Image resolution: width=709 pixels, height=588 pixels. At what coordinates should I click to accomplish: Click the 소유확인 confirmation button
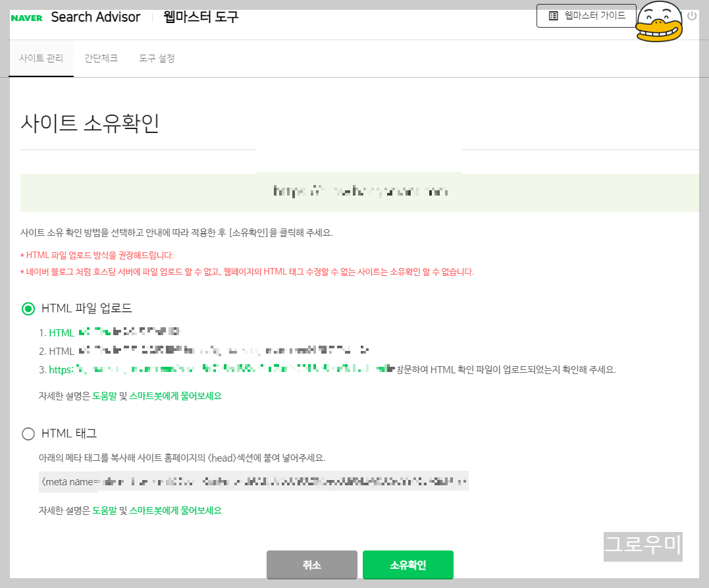[406, 564]
